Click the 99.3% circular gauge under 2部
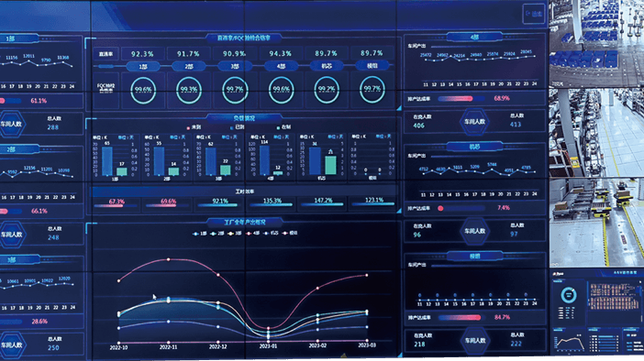The width and height of the screenshot is (644, 361). (x=189, y=90)
